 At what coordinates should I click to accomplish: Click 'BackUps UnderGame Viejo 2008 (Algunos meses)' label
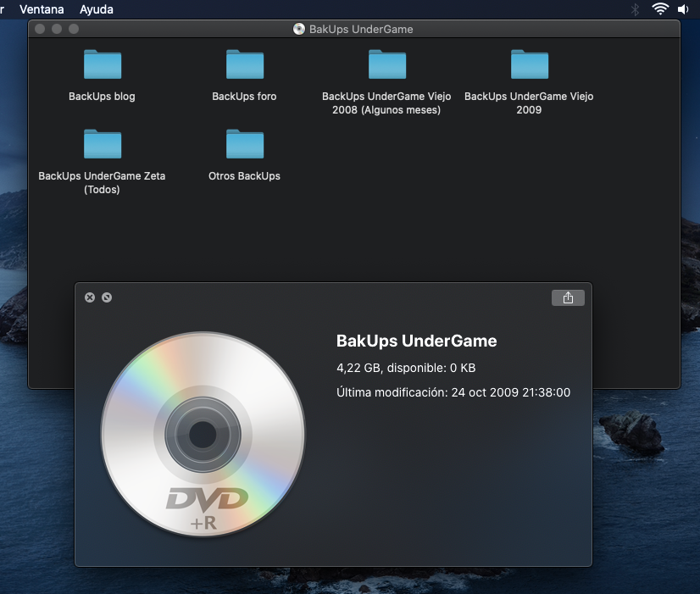(386, 103)
